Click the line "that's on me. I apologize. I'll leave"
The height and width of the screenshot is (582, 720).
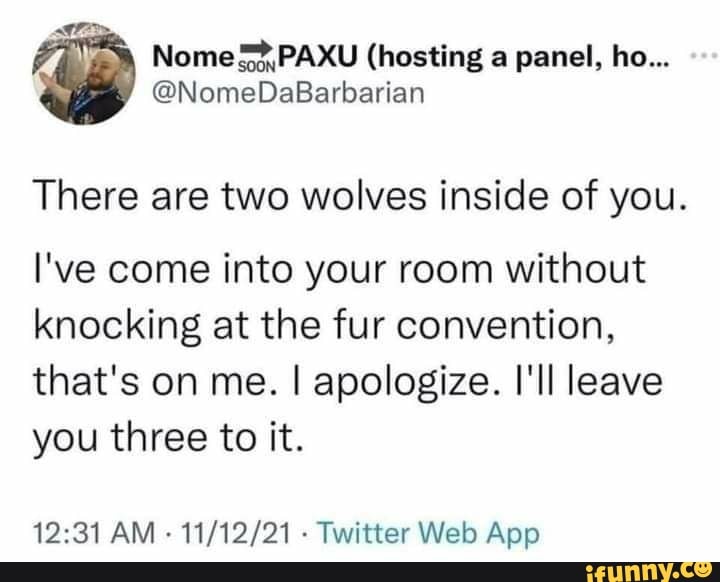348,382
